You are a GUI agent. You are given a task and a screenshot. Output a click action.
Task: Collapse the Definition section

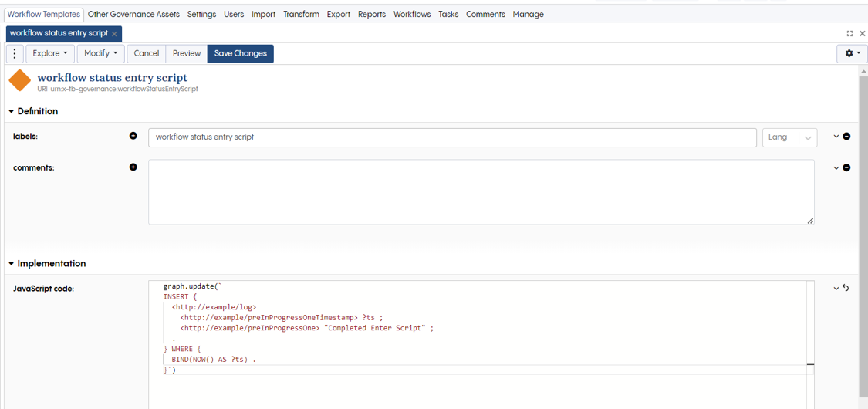pyautogui.click(x=12, y=111)
